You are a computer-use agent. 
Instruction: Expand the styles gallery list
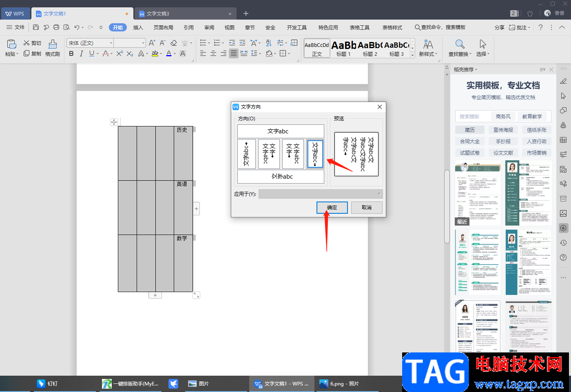point(412,55)
